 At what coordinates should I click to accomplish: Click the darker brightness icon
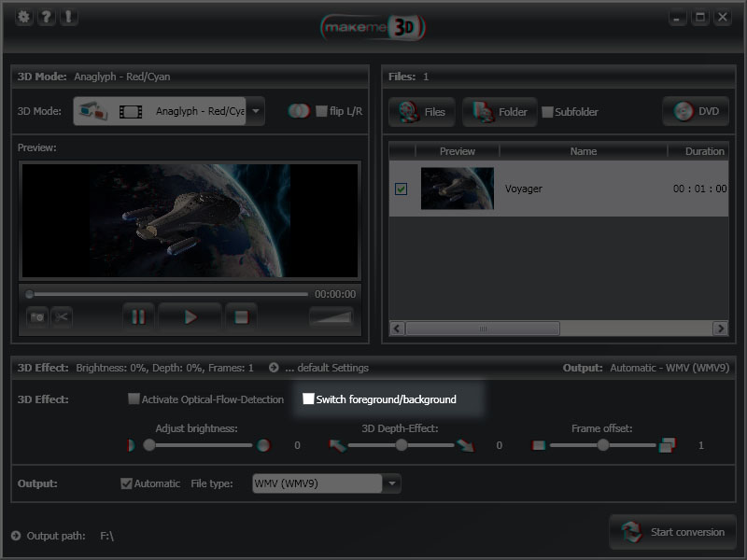(x=131, y=445)
